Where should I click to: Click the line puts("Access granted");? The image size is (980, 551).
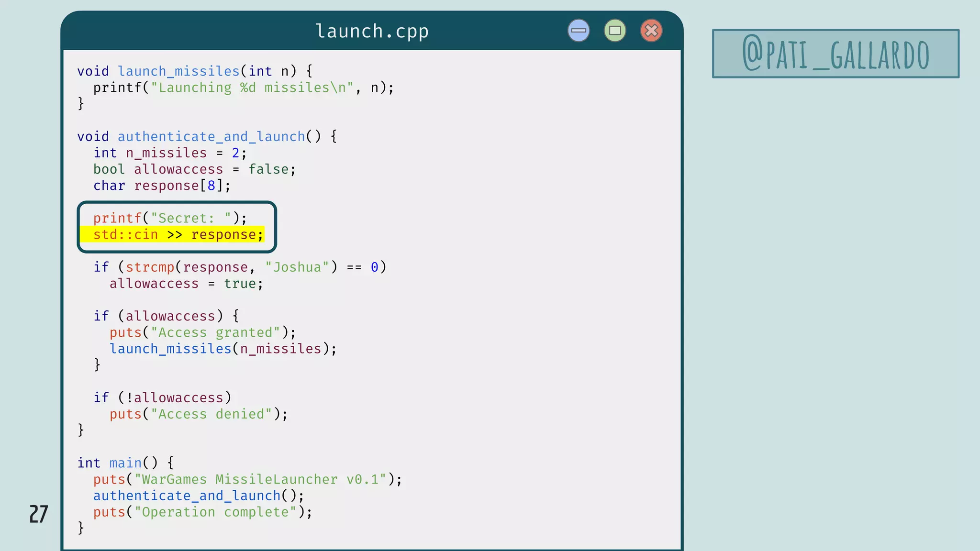(203, 332)
